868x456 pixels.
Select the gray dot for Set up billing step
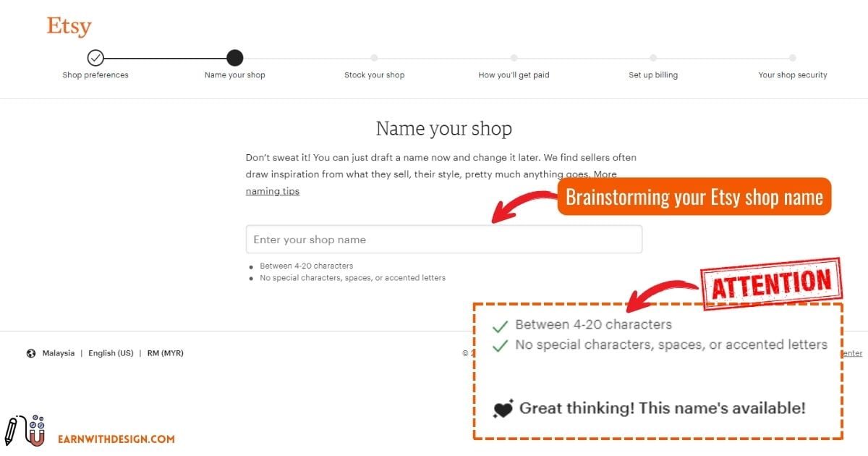click(653, 58)
